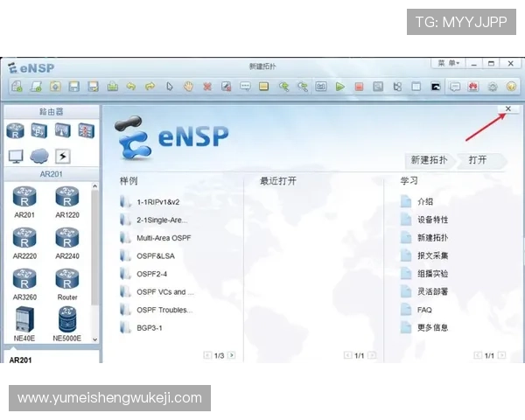
Task: Click the red X delete tool
Action: click(x=207, y=87)
